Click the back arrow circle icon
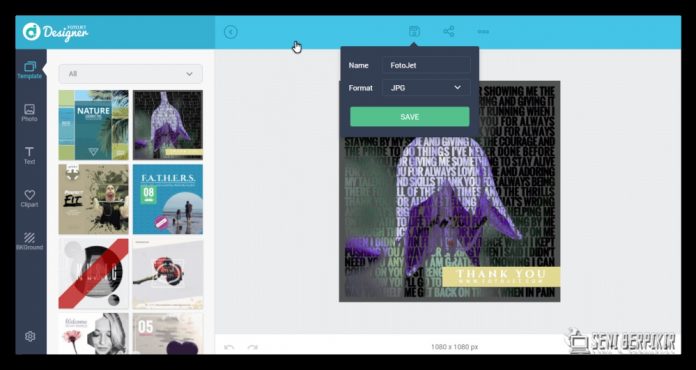This screenshot has width=696, height=370. click(x=230, y=32)
